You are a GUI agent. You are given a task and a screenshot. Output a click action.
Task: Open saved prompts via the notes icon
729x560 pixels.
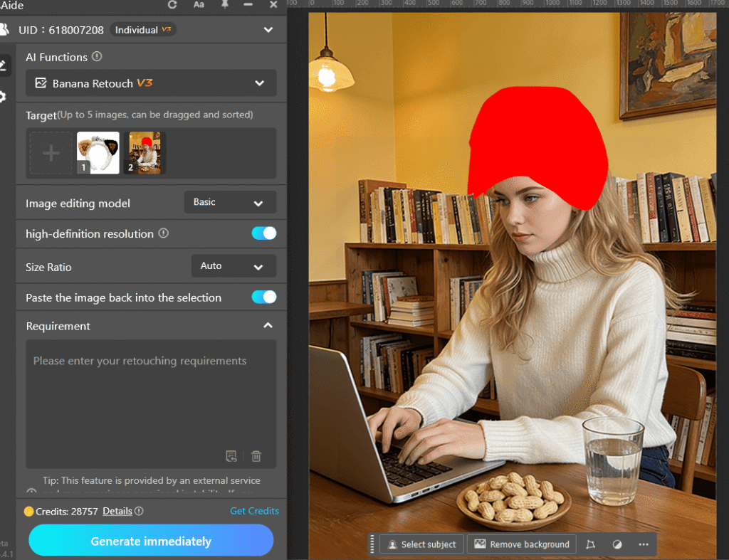coord(231,456)
